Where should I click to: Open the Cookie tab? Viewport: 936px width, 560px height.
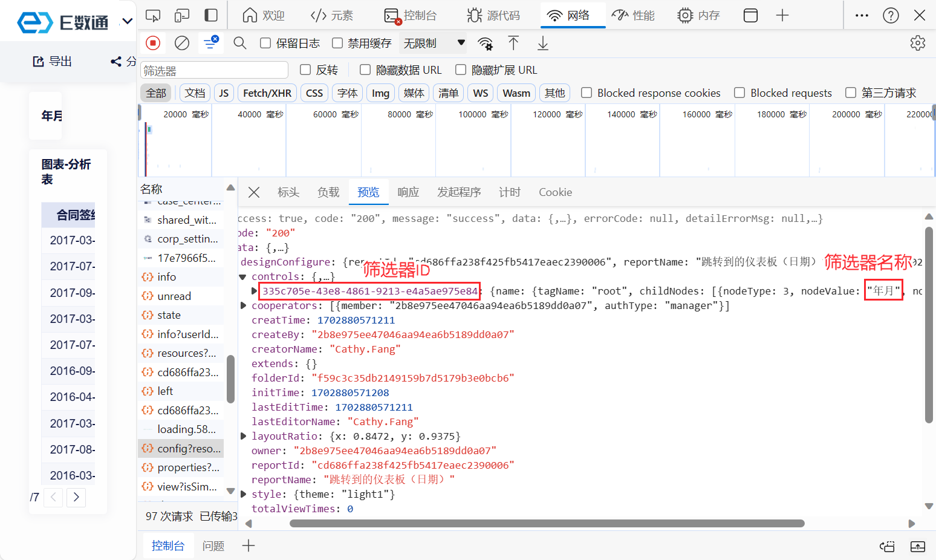[x=555, y=192]
